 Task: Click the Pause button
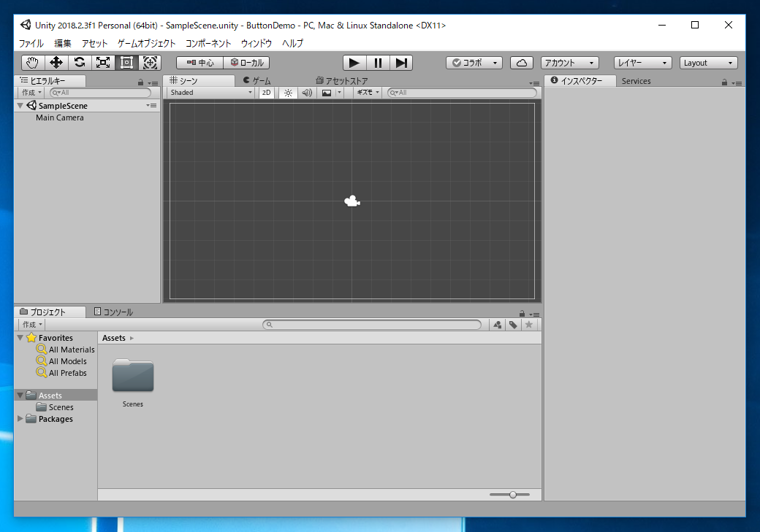pyautogui.click(x=378, y=63)
